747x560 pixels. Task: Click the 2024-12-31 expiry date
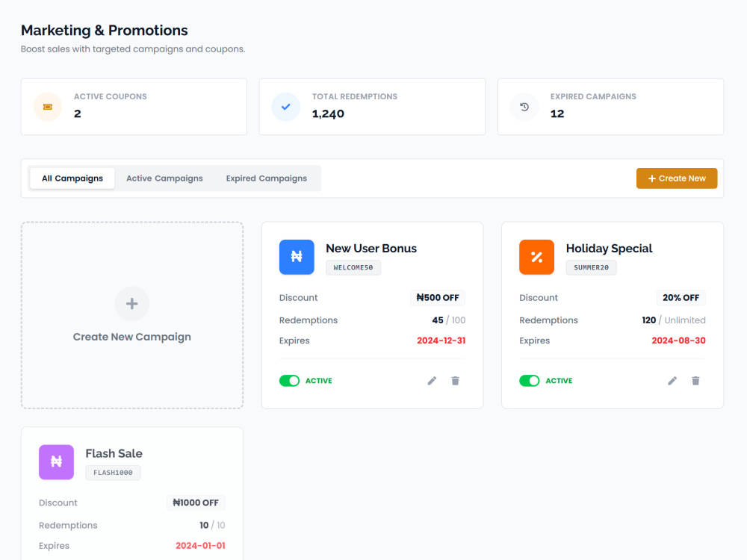(x=441, y=340)
